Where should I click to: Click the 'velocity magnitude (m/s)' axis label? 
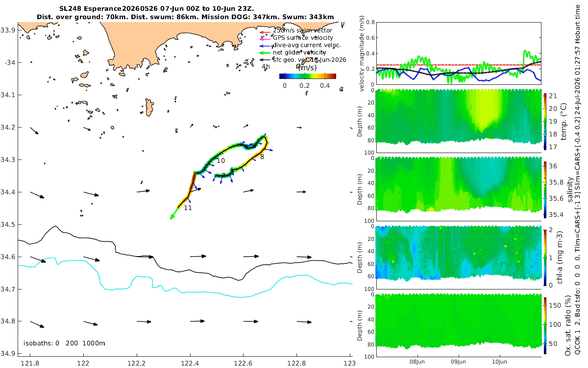point(363,53)
